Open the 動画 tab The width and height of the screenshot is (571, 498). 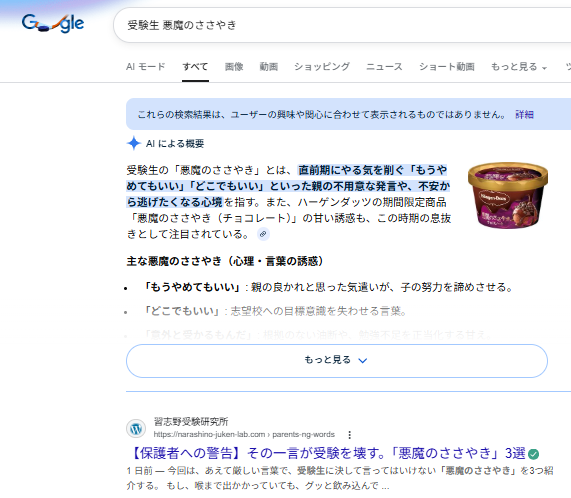(269, 67)
